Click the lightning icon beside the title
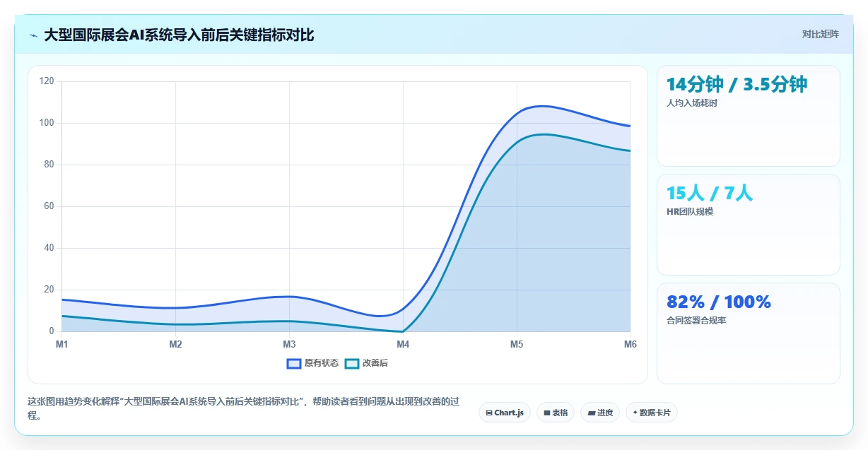This screenshot has height=450, width=868. click(33, 35)
